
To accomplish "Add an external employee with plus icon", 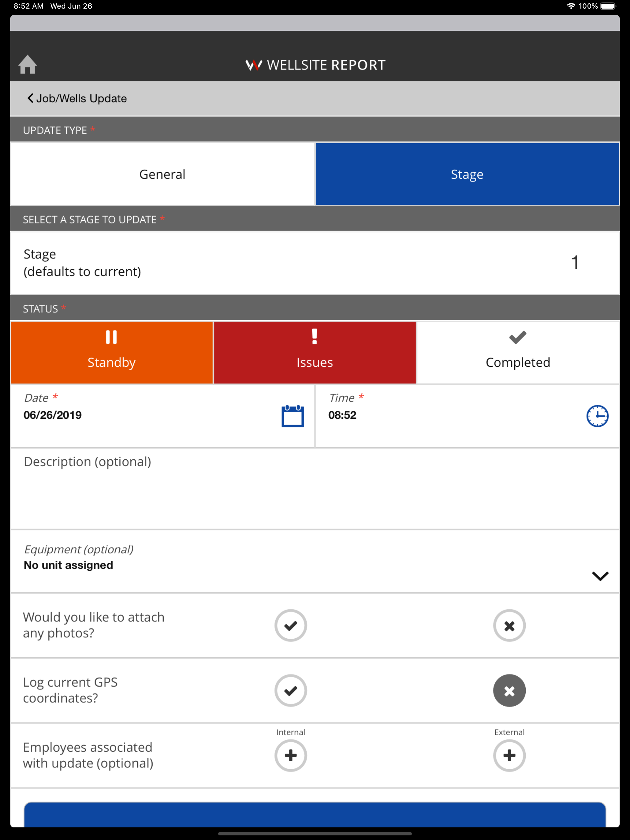I will [509, 755].
